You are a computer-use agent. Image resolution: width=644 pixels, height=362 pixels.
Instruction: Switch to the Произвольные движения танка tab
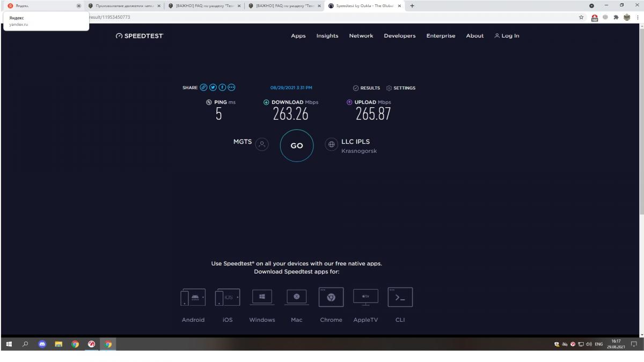[x=125, y=5]
